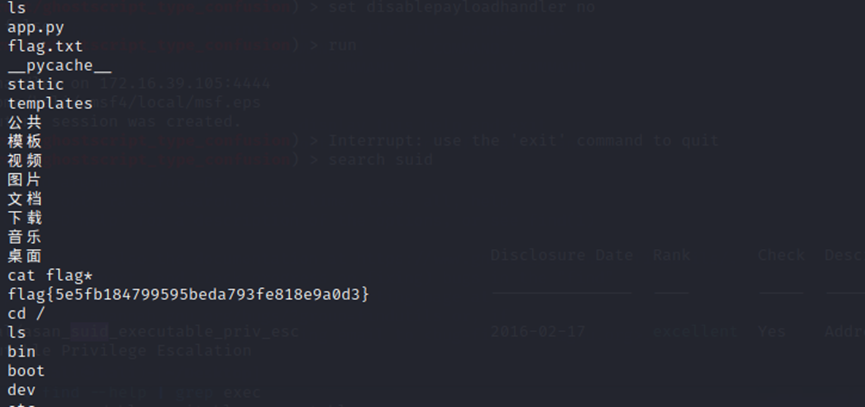
Task: Click the templates directory entry
Action: click(x=50, y=104)
